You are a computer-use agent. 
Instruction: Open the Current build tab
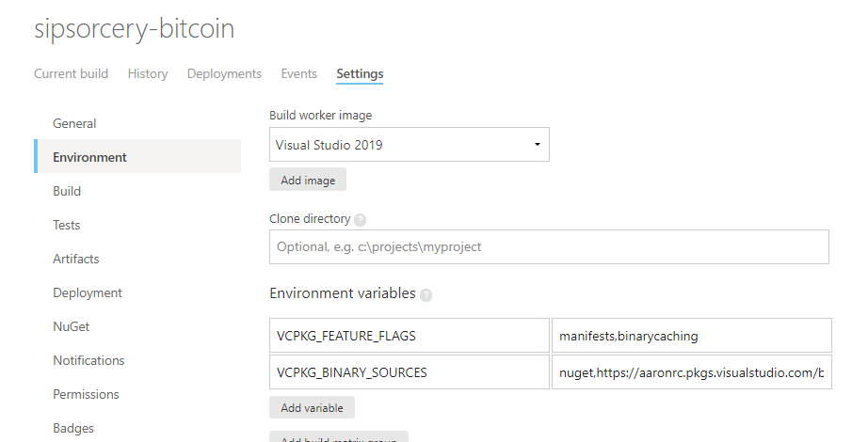[71, 73]
